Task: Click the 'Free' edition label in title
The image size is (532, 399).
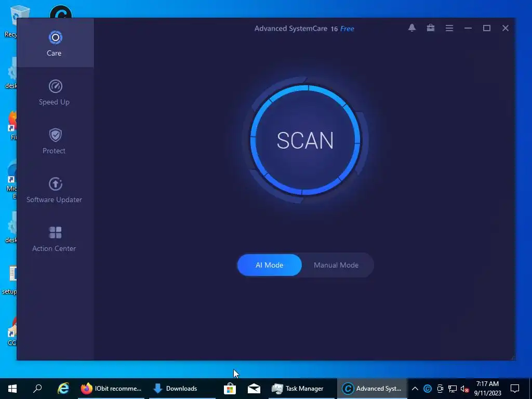Action: [347, 29]
